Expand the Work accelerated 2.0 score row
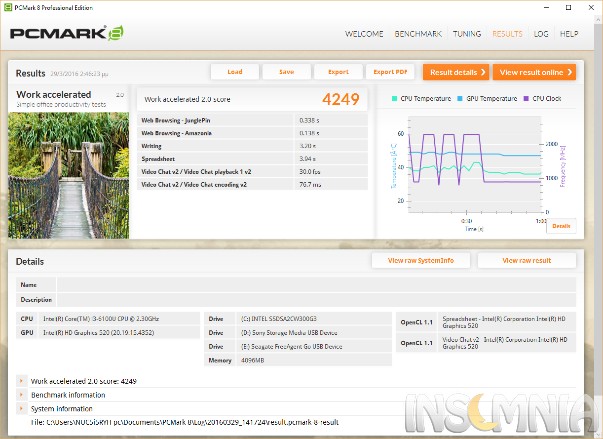 point(22,381)
